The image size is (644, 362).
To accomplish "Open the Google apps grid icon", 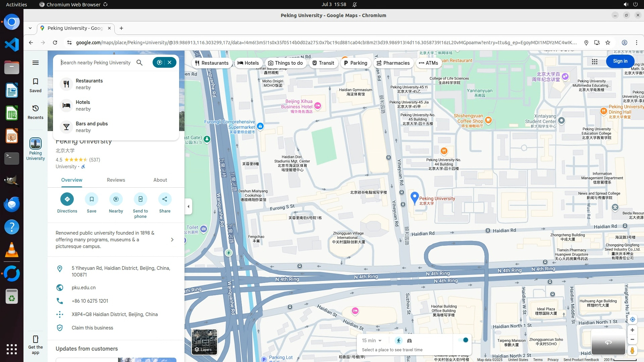I will [594, 61].
